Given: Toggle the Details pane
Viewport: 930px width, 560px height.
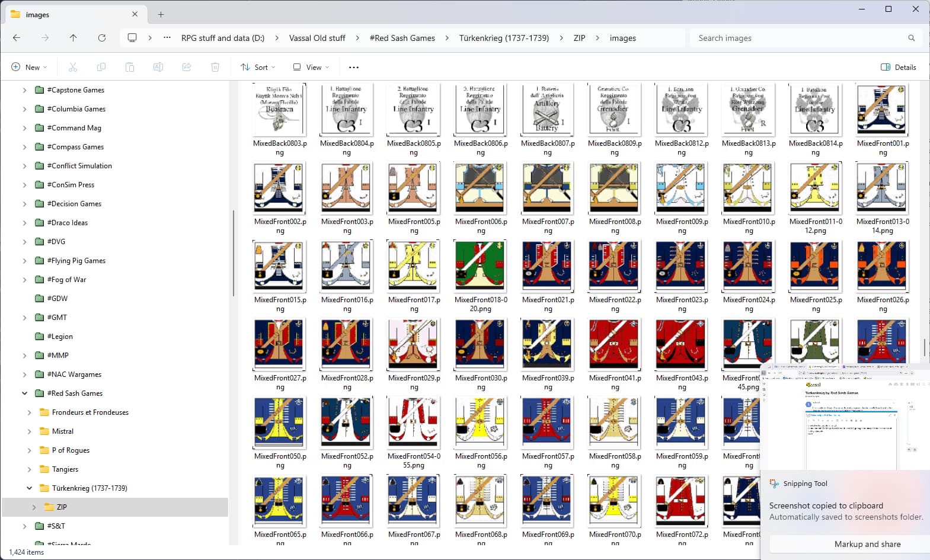Looking at the screenshot, I should point(899,67).
